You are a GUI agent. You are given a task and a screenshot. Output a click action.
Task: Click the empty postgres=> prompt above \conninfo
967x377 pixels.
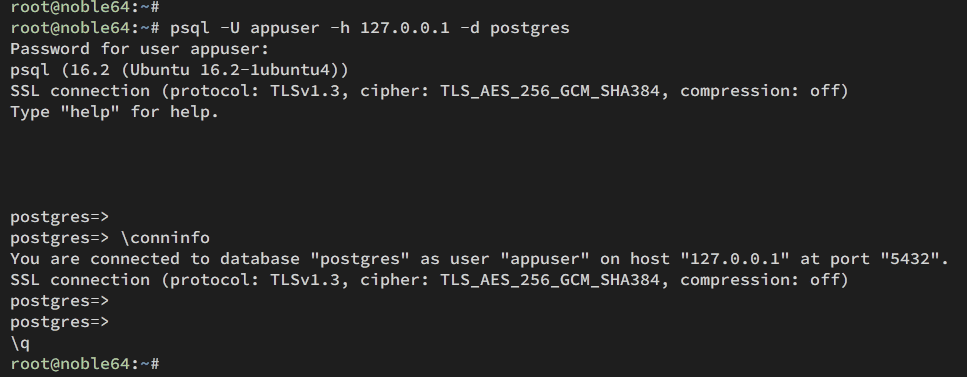[60, 217]
